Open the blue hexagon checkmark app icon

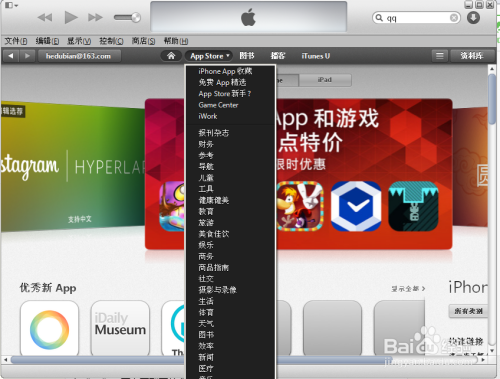(356, 206)
